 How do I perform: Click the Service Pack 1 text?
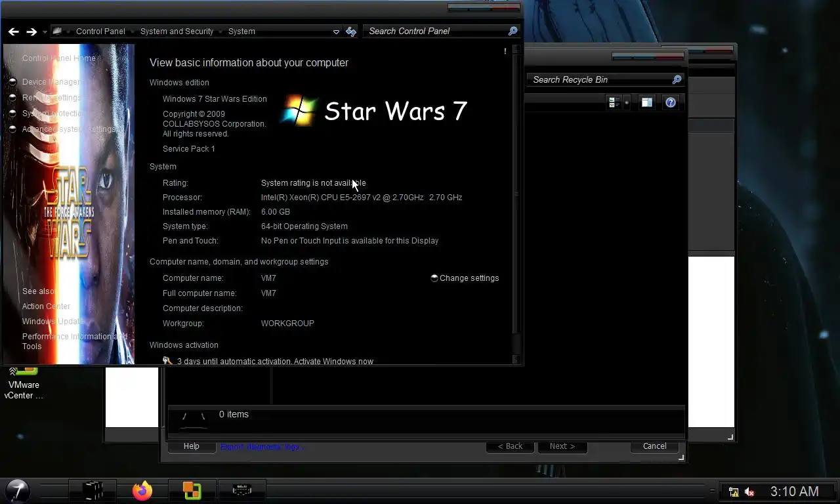tap(188, 149)
